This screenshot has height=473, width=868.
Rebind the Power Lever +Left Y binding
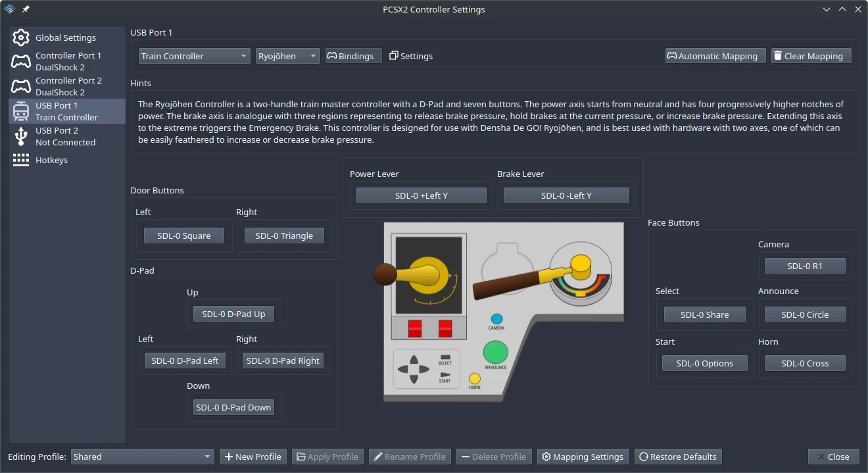click(x=421, y=195)
